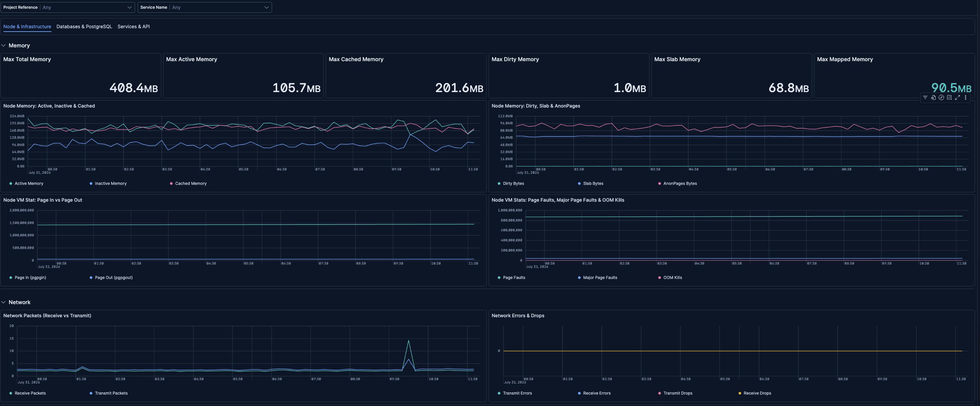Click Network Errors & Drops title

518,316
